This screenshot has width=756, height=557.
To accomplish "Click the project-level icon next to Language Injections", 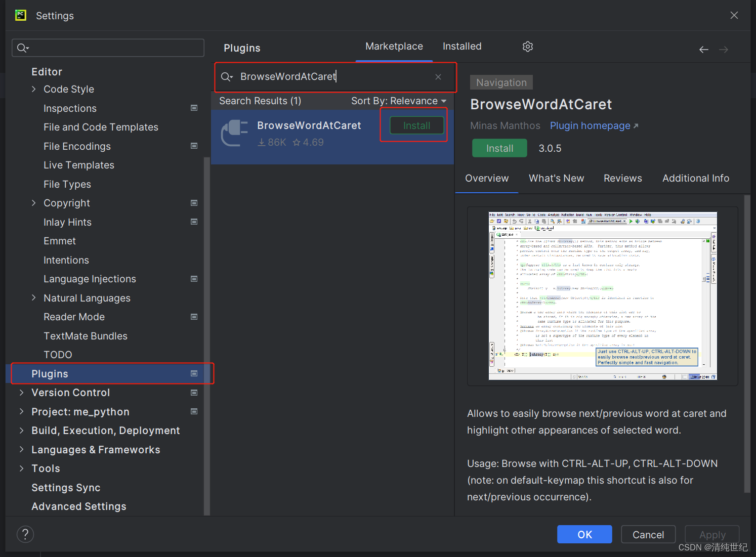I will (194, 279).
